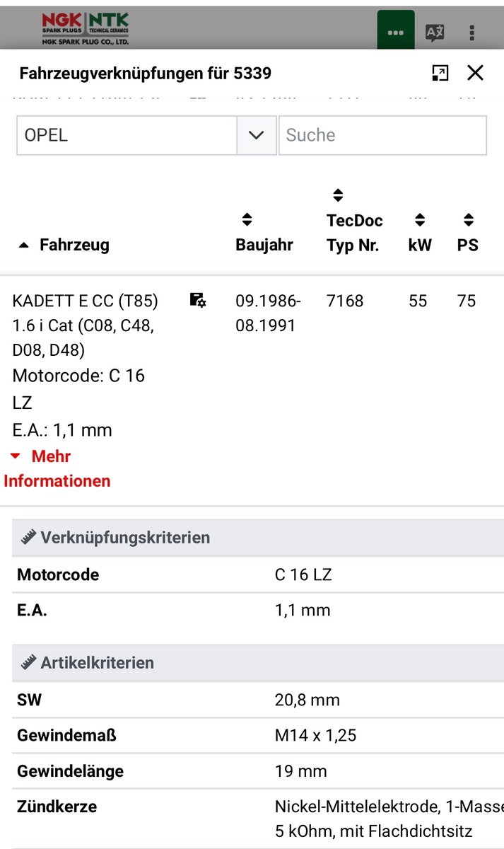Screen dimensions: 504x849
Task: Click the Verknüpfungskriterien section header
Action: click(125, 538)
